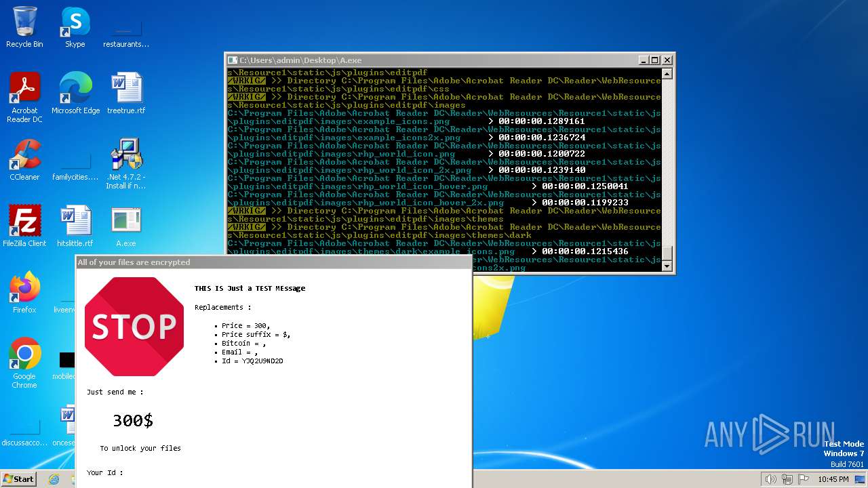Minimize the A.exe console window
868x488 pixels.
click(643, 60)
